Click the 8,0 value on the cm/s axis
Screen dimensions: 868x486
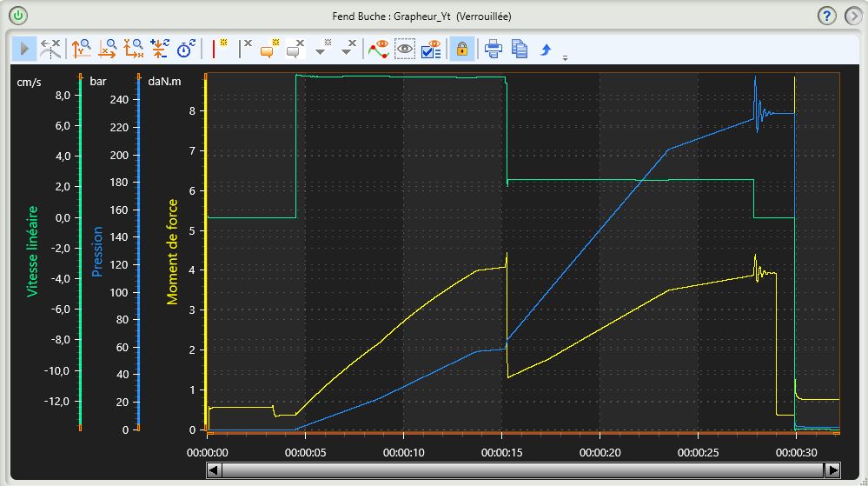tap(63, 96)
